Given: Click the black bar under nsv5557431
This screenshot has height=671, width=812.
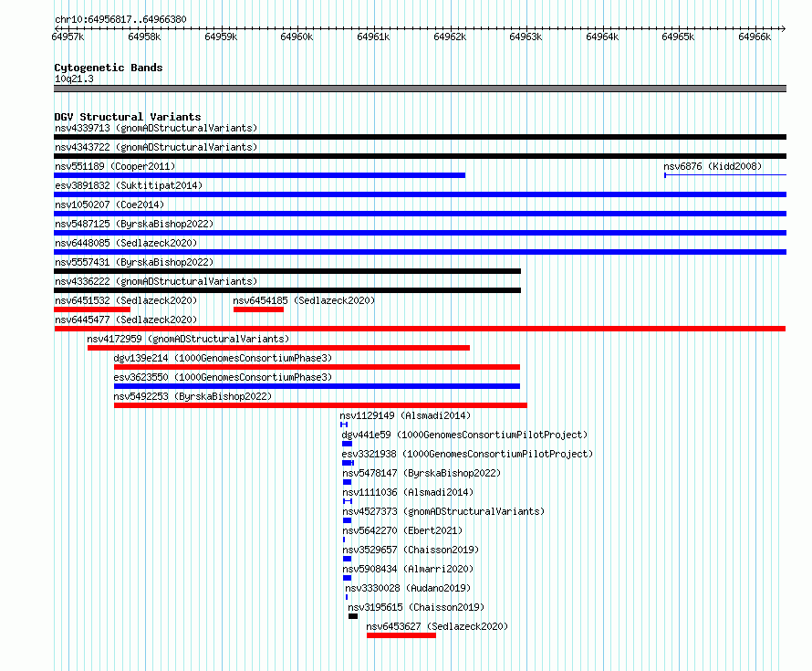Looking at the screenshot, I should click(287, 271).
